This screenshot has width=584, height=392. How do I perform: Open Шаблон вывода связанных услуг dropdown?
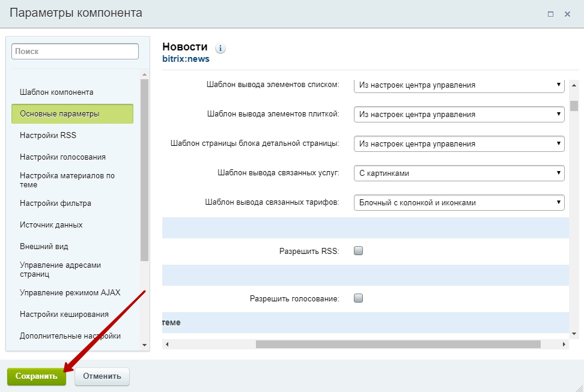click(459, 173)
